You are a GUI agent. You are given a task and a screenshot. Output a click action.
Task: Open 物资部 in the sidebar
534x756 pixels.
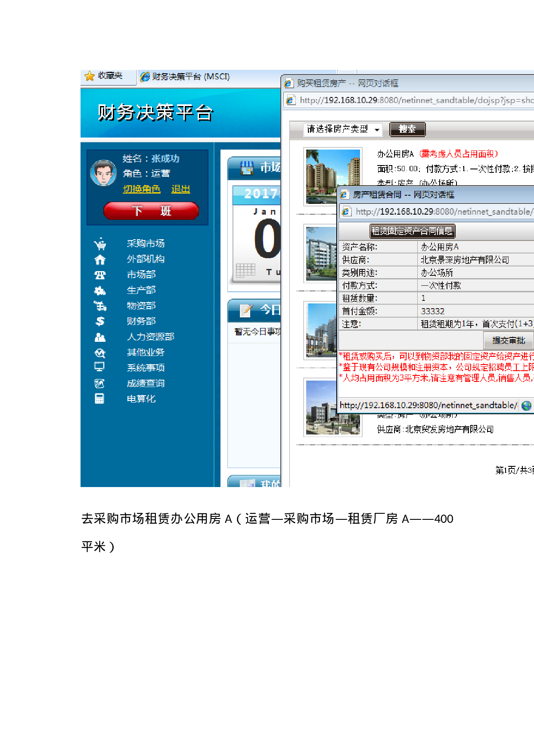141,306
